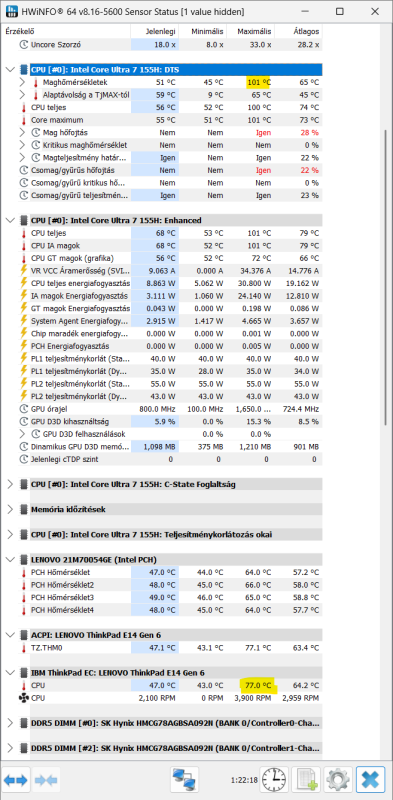Click the thermometer icon beside TZ.THM0
The height and width of the screenshot is (800, 393).
(23, 647)
